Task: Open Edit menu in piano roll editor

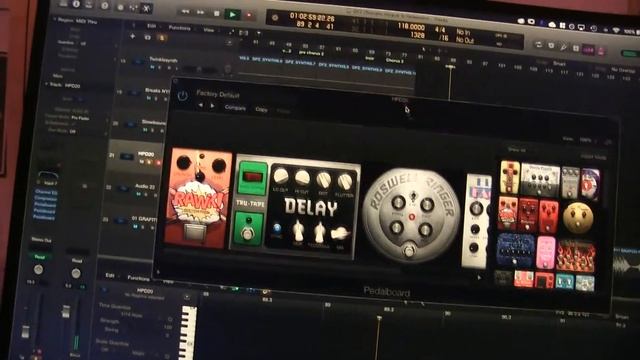Action: click(110, 276)
